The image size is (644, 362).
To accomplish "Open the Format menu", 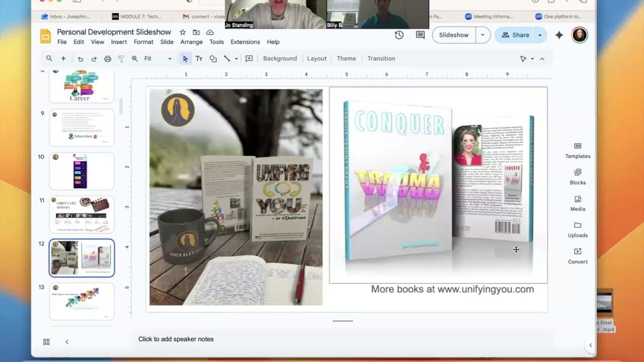I will (143, 42).
